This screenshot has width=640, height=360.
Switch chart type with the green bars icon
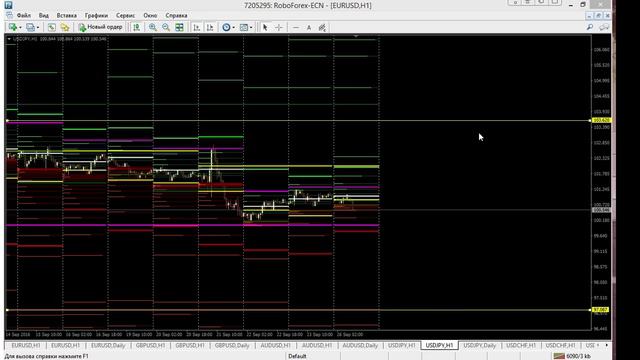pyautogui.click(x=136, y=27)
